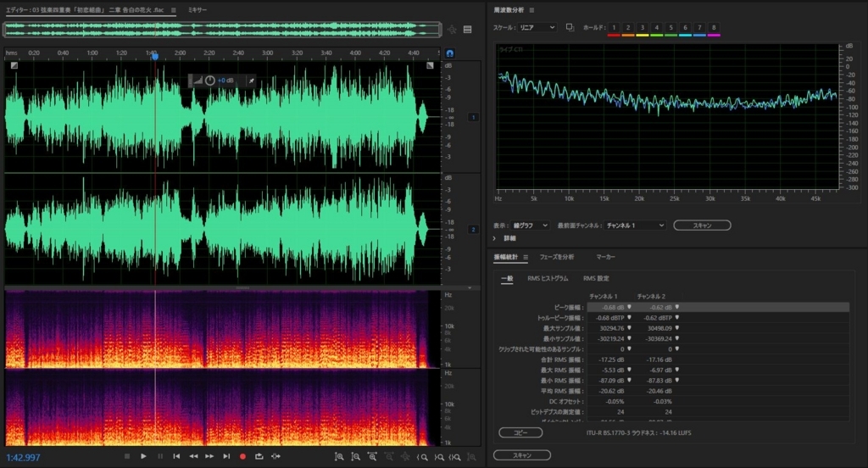Toggle blue snapping headphone icon on timeline
The width and height of the screenshot is (868, 468).
tap(449, 53)
